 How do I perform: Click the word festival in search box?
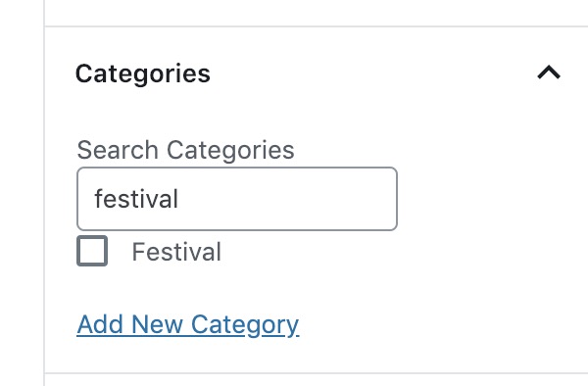click(x=136, y=199)
